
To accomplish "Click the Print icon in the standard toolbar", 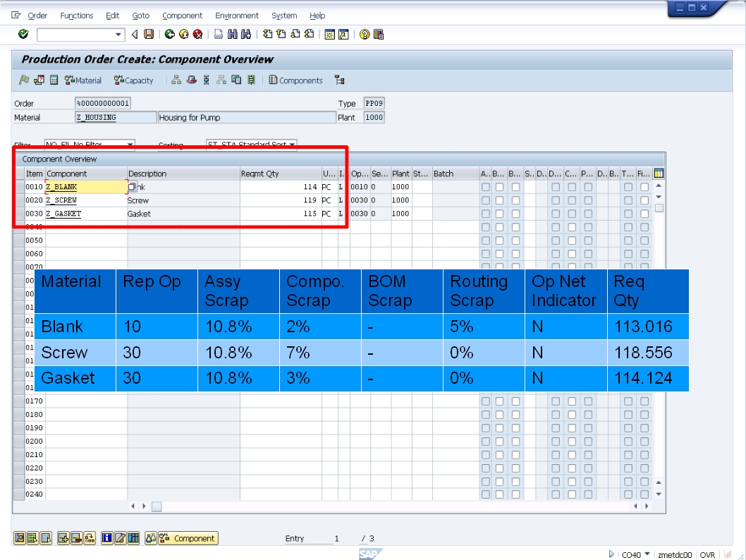I will coord(220,34).
